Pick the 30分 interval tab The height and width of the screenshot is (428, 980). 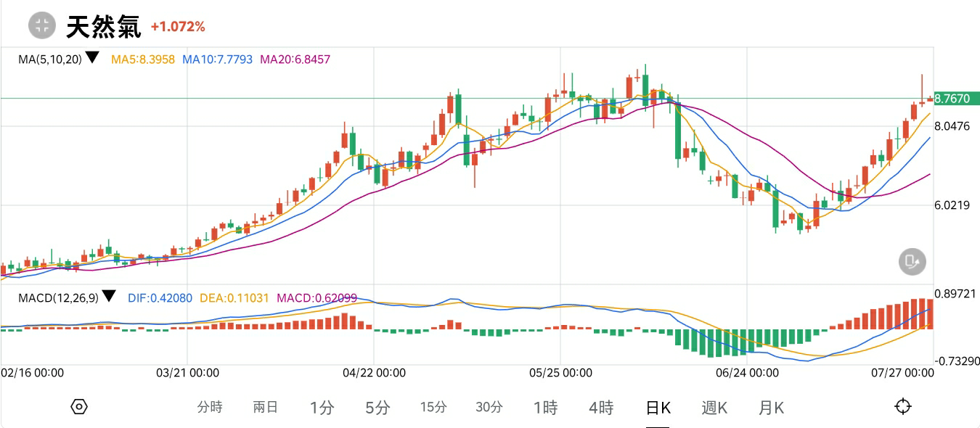pyautogui.click(x=489, y=407)
